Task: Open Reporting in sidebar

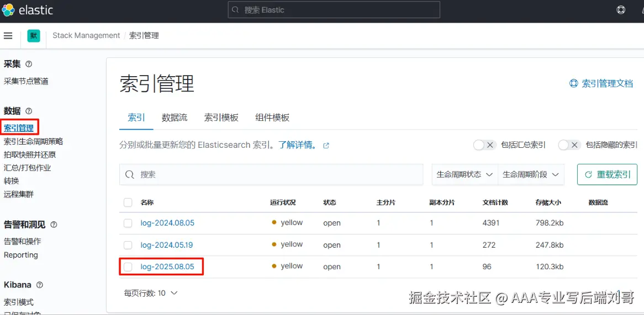Action: (20, 255)
